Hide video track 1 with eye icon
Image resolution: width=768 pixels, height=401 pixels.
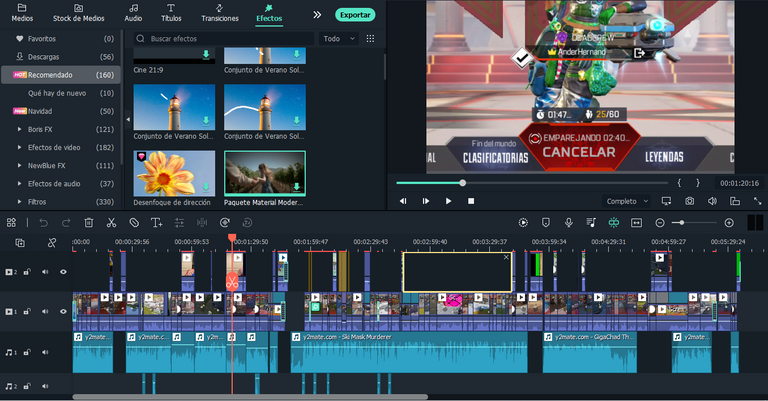(63, 311)
